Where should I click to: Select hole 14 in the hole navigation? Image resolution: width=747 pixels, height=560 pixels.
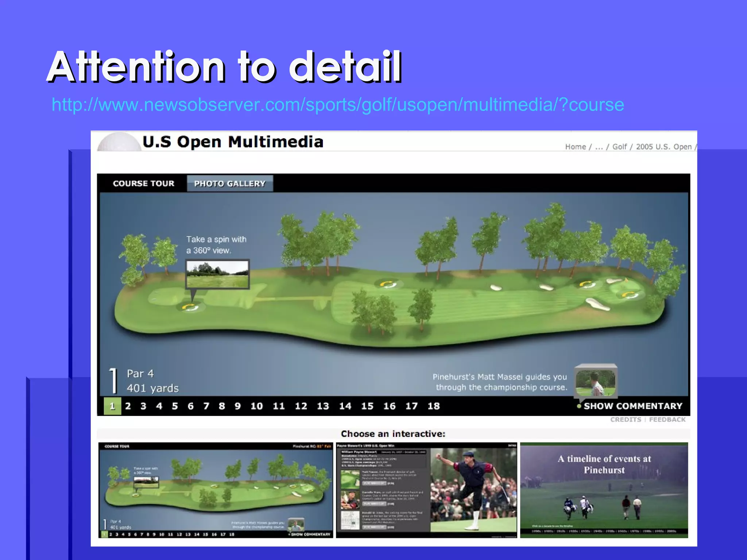click(x=345, y=406)
